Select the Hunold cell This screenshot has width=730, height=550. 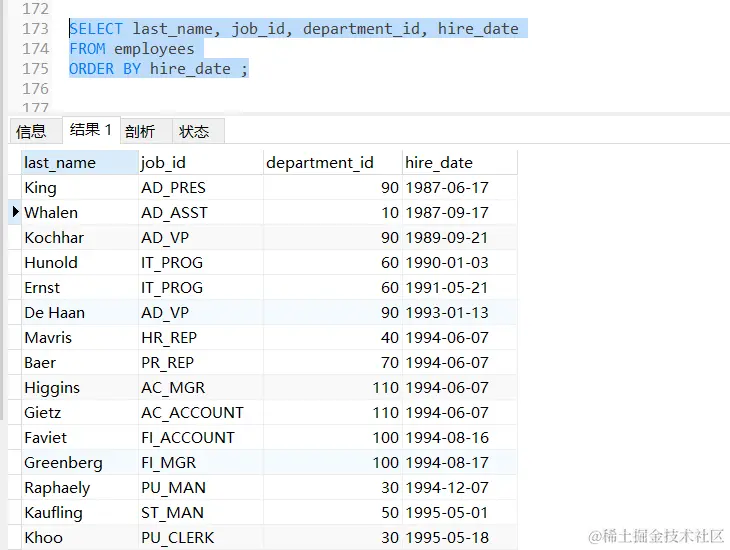pos(80,263)
